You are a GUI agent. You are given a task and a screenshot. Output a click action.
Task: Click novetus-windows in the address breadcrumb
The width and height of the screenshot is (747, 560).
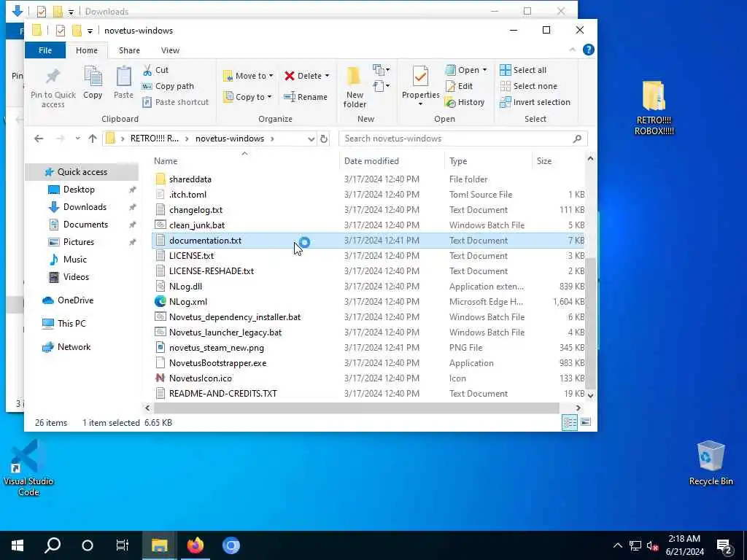point(230,139)
